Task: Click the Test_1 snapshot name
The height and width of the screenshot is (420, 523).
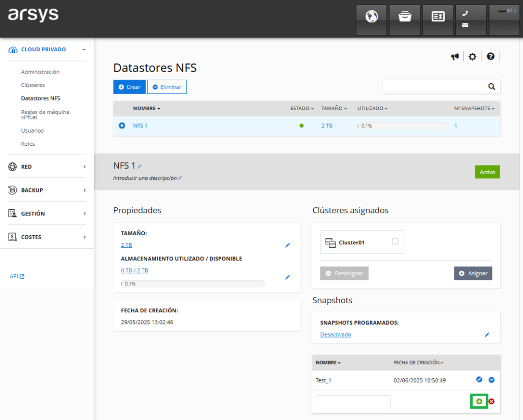Action: 323,380
